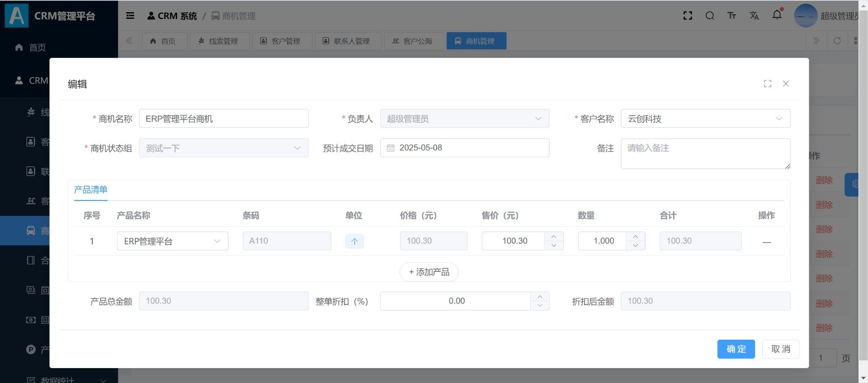
Task: Remove product row with minus icon
Action: 766,242
